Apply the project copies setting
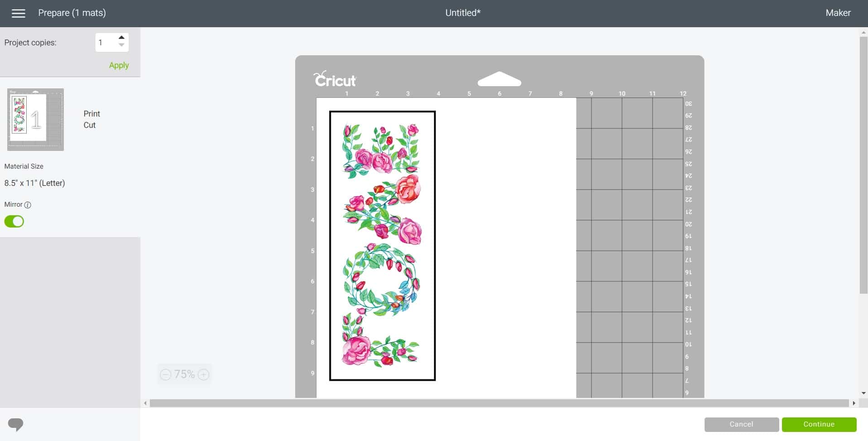 [x=119, y=65]
